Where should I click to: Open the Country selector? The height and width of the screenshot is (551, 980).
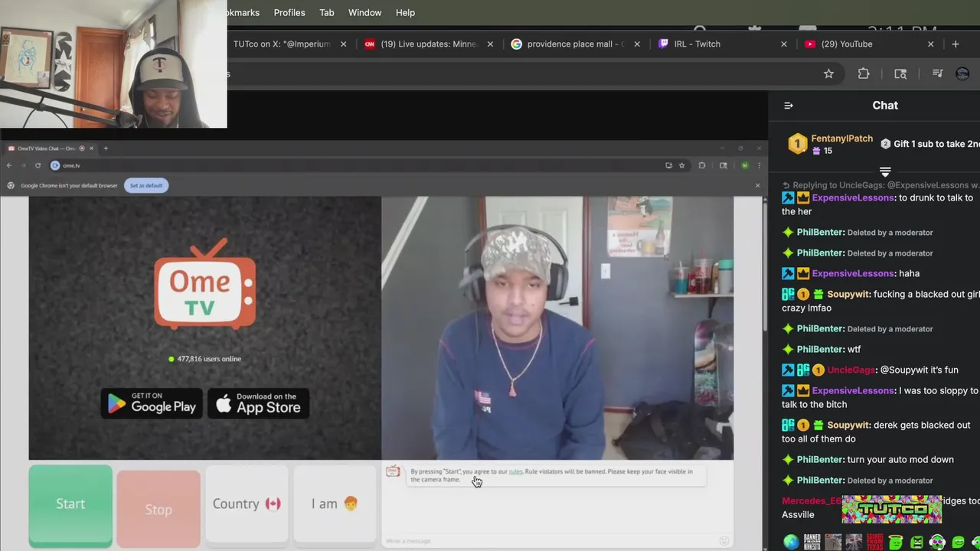pos(247,504)
